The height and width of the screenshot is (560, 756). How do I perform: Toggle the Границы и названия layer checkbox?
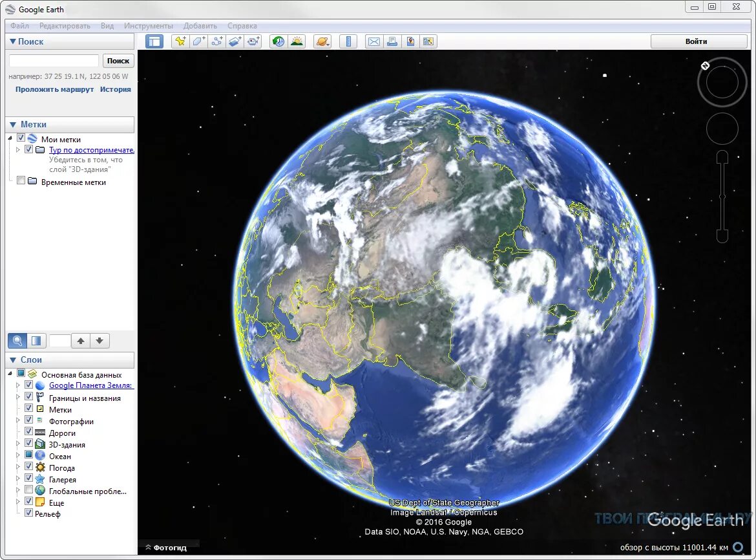pyautogui.click(x=28, y=396)
